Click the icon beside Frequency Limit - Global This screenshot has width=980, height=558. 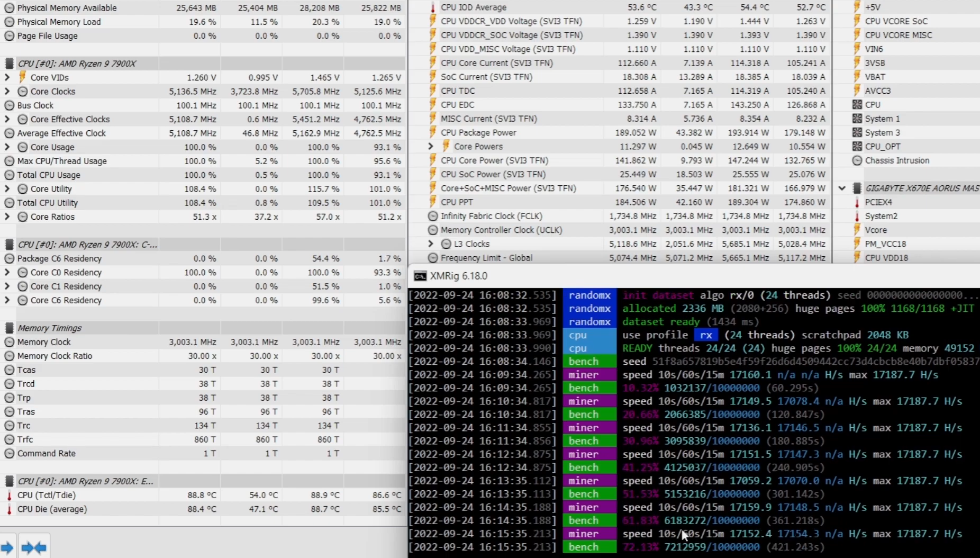coord(433,258)
